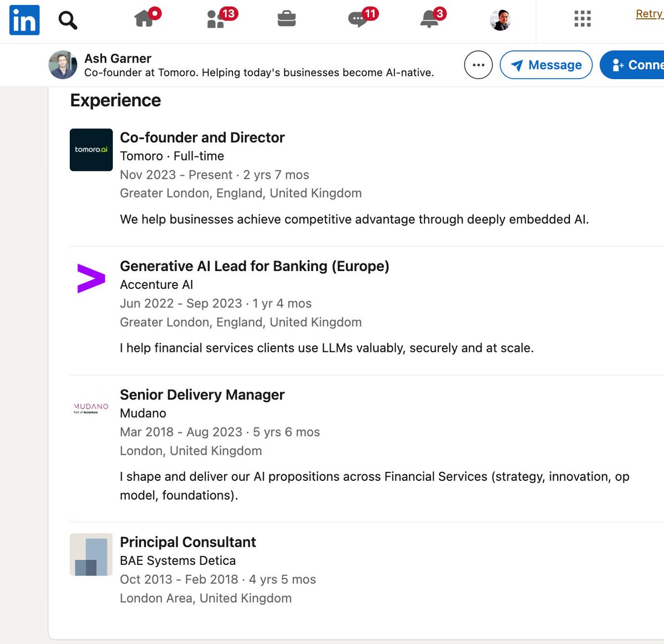Click the Message button
This screenshot has width=664, height=644.
point(546,65)
